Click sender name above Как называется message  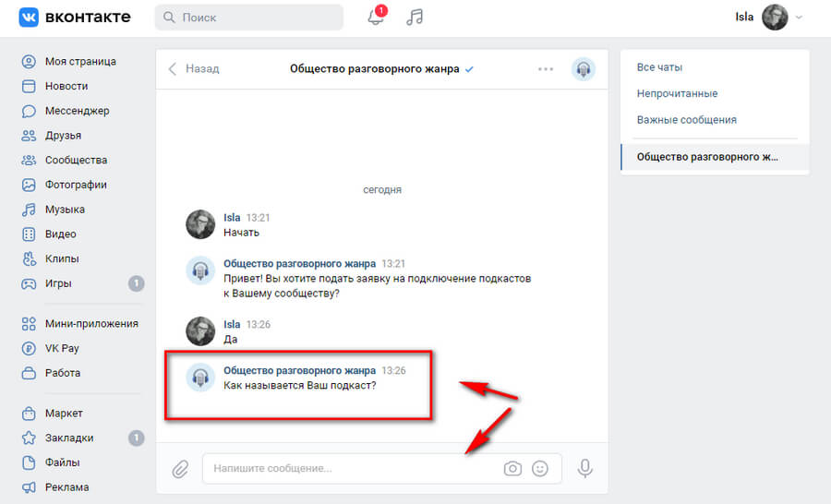click(x=299, y=370)
